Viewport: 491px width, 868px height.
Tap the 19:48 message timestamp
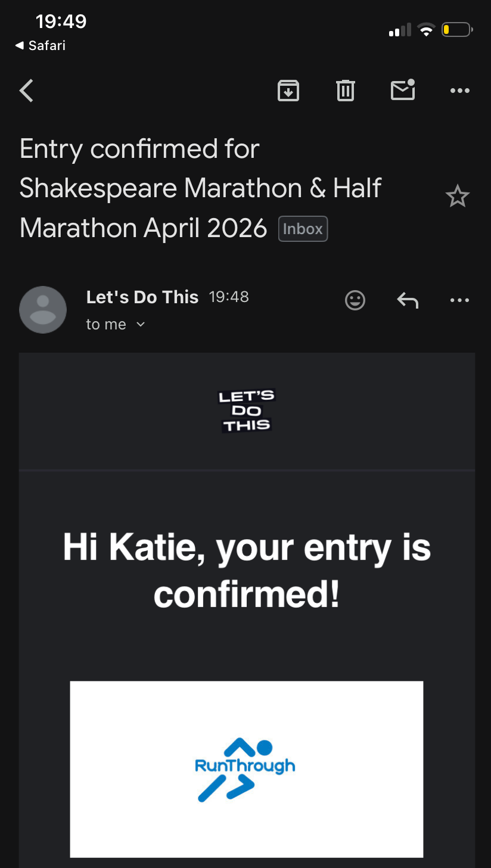229,297
